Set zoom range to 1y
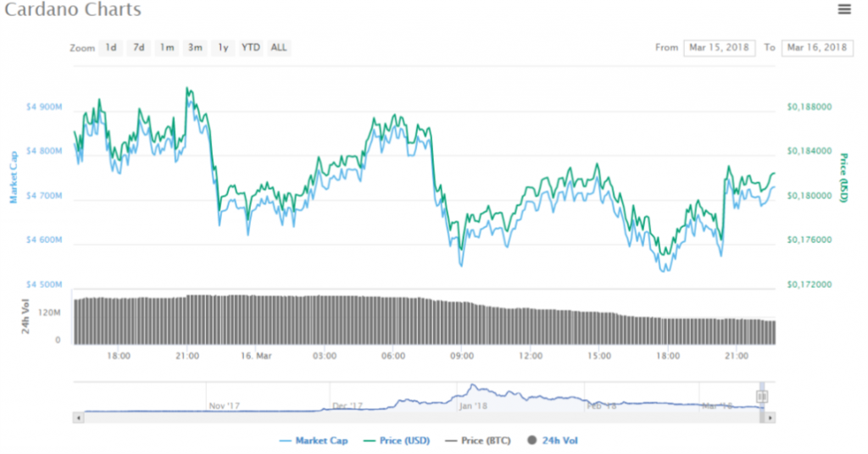Viewport: 868px width, 454px height. pyautogui.click(x=223, y=47)
